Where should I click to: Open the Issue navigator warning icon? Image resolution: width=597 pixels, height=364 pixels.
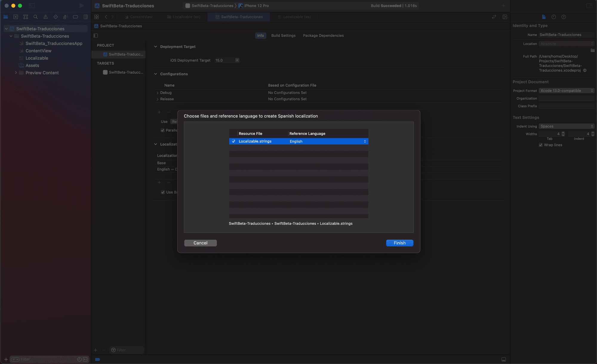tap(46, 17)
